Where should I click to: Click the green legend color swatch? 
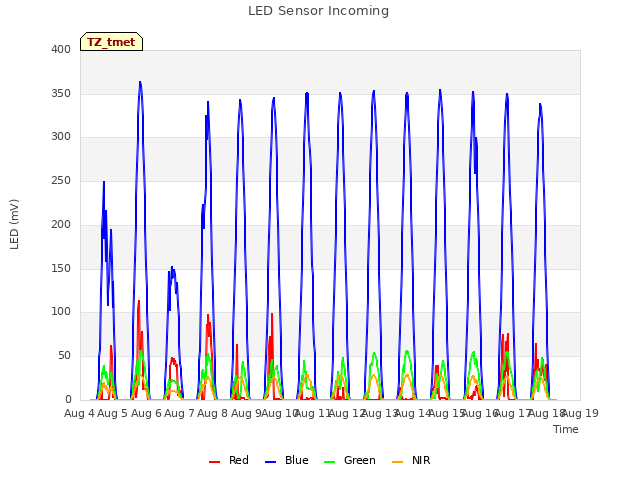click(x=329, y=462)
